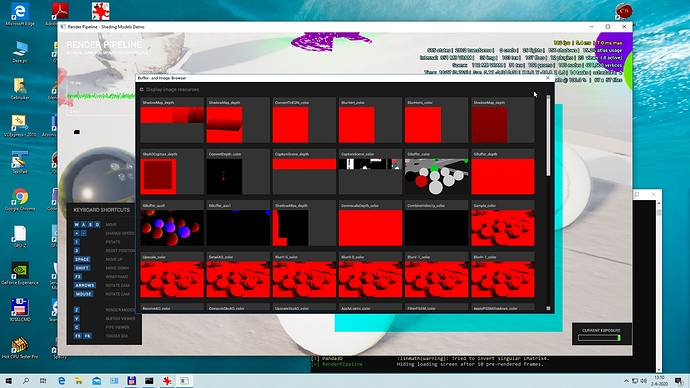Click the SPACE key label in Keyboard Shortcuts
Viewport: 690px width, 388px height.
coord(82,259)
